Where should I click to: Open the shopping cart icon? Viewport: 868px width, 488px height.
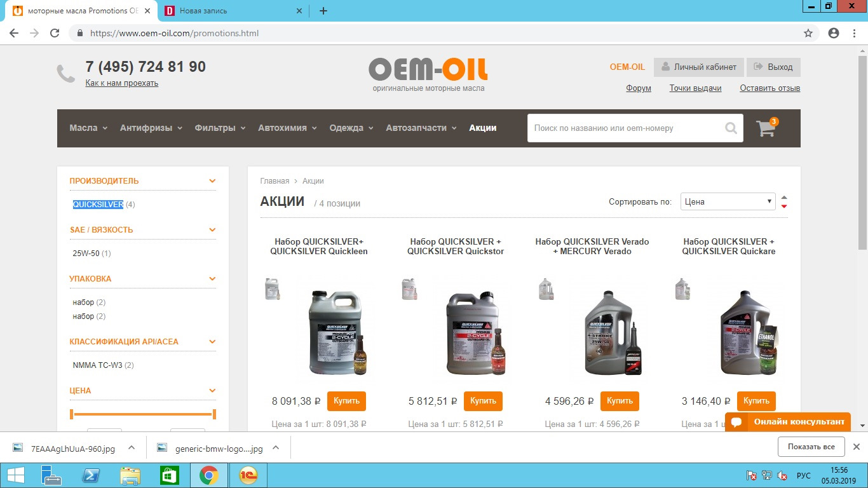[x=767, y=128]
